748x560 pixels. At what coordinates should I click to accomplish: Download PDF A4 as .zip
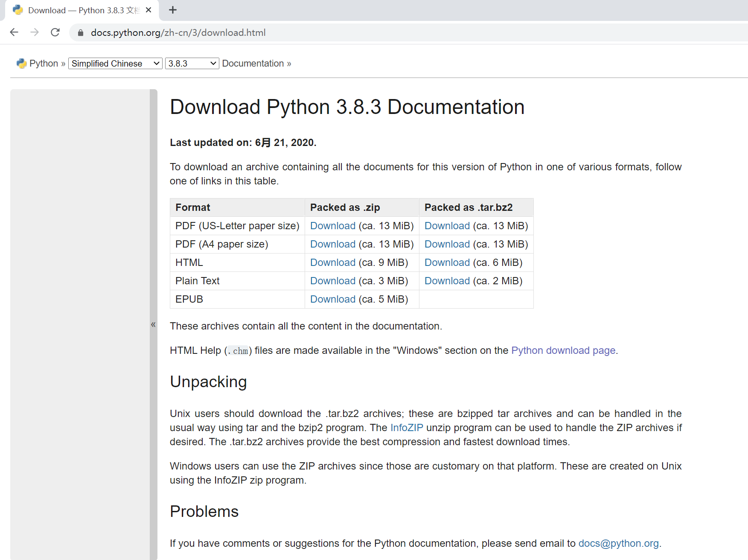point(333,244)
